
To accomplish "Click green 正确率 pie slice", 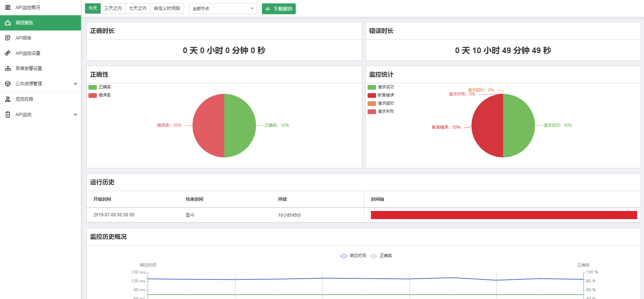I will click(240, 126).
